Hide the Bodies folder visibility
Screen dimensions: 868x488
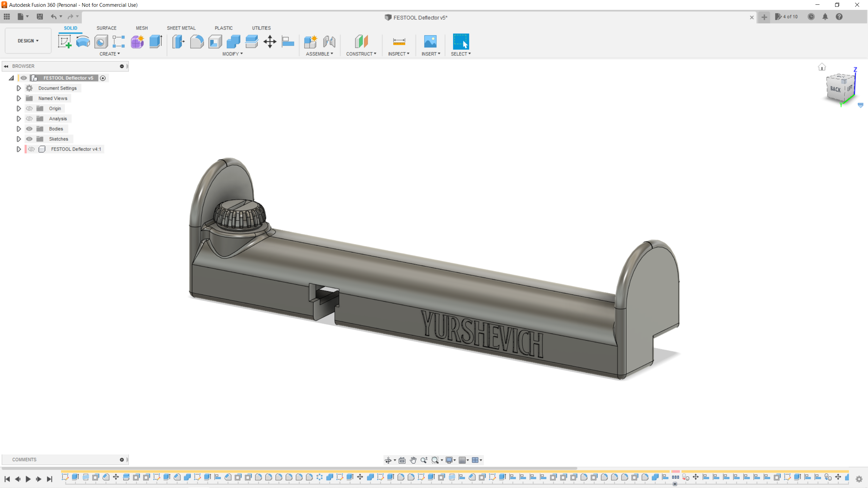pos(29,129)
